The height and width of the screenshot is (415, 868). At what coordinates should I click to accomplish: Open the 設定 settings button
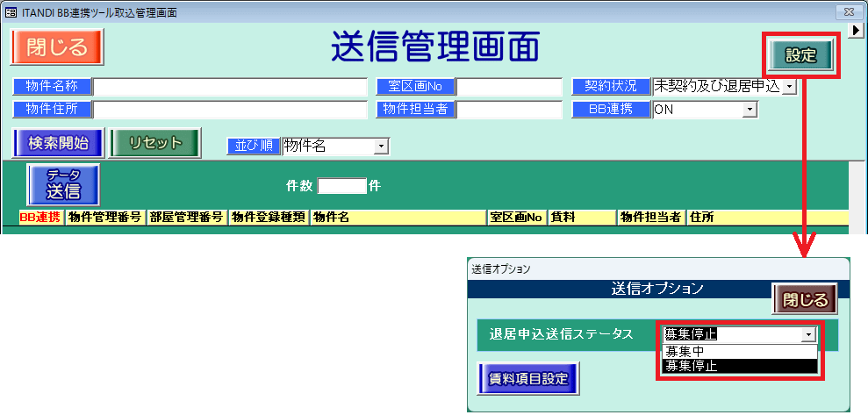pos(800,56)
